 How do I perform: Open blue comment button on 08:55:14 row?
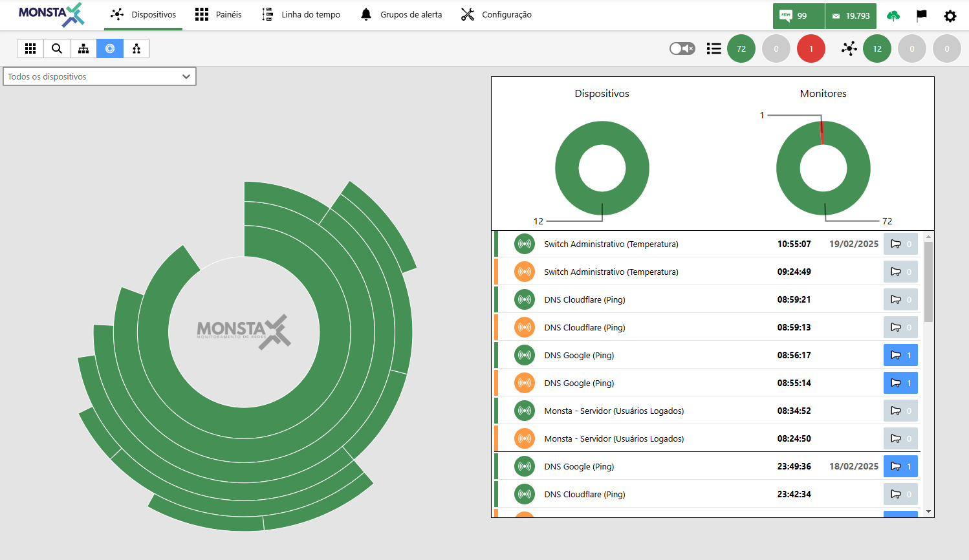[900, 383]
